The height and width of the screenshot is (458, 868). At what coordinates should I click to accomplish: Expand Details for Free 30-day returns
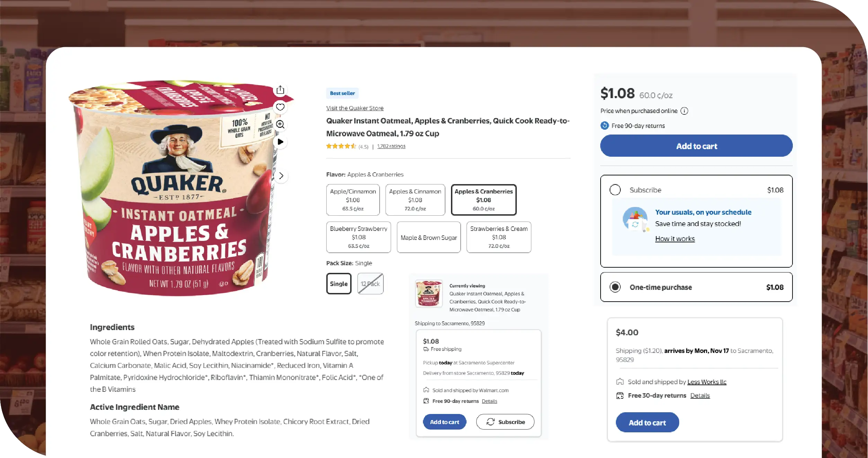tap(700, 395)
